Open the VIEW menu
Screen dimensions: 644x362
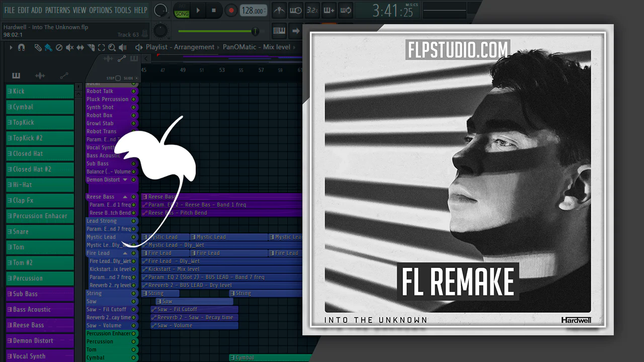click(x=79, y=10)
